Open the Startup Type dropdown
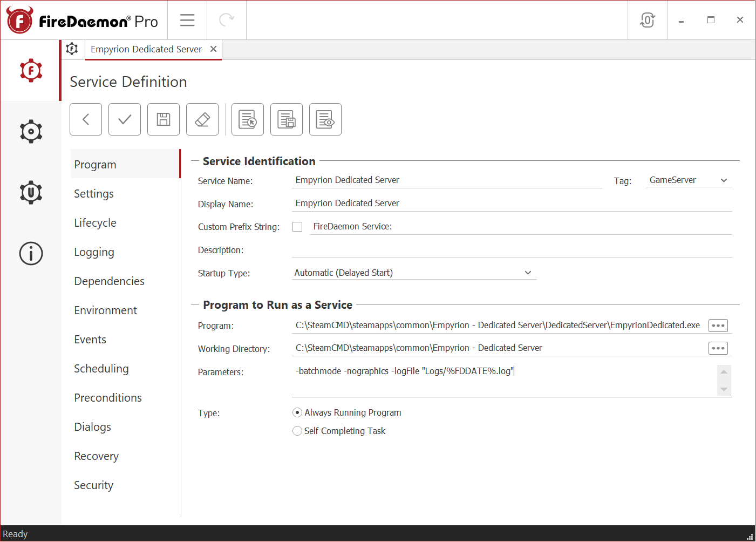The height and width of the screenshot is (542, 756). pyautogui.click(x=414, y=273)
